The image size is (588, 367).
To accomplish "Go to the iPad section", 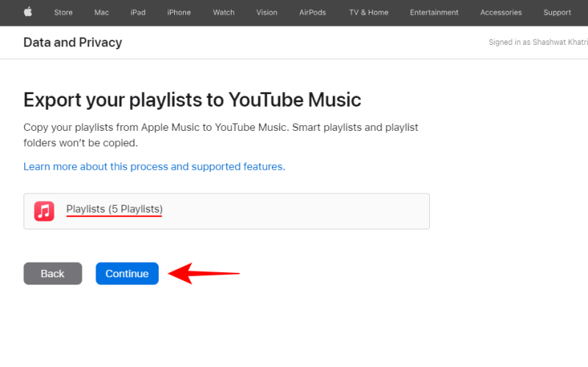I will [138, 13].
